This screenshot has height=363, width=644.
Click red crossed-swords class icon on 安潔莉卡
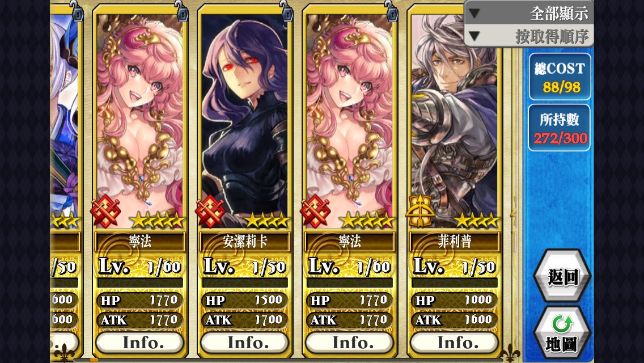(x=210, y=212)
